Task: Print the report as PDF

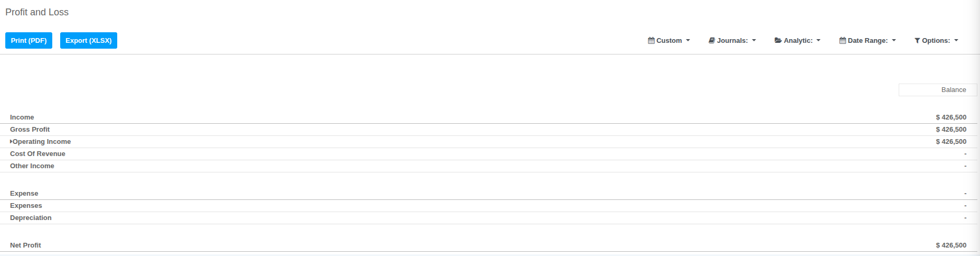Action: (x=29, y=41)
